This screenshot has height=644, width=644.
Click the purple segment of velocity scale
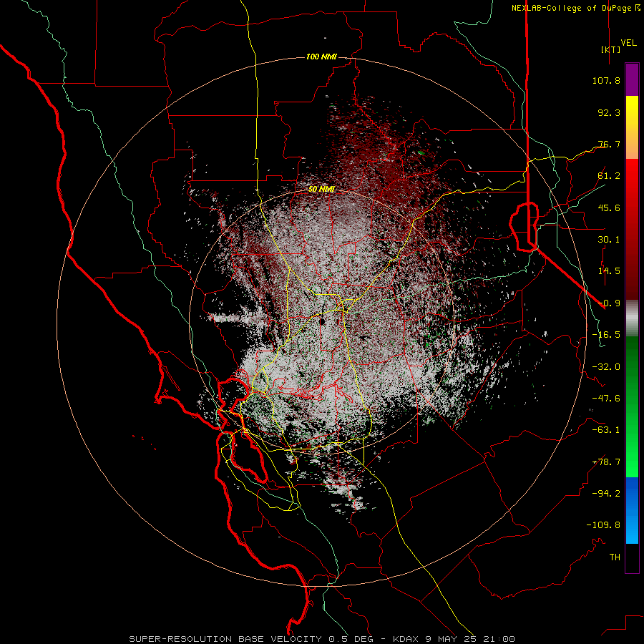click(x=632, y=79)
